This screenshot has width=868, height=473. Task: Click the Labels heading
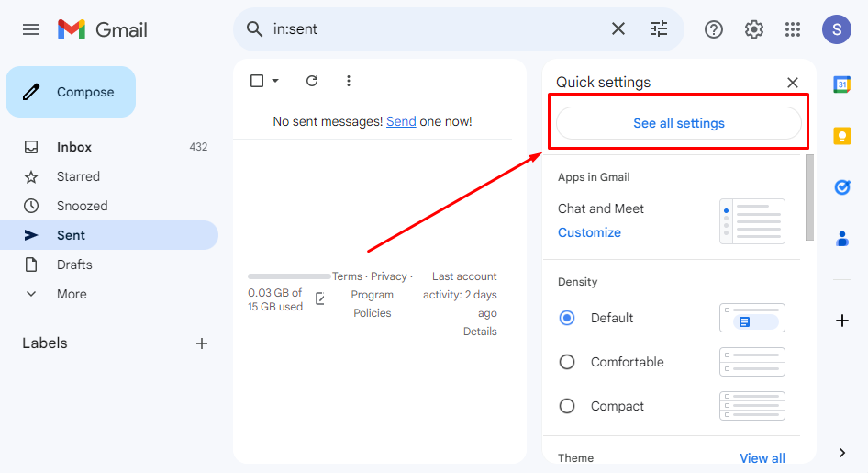coord(45,343)
